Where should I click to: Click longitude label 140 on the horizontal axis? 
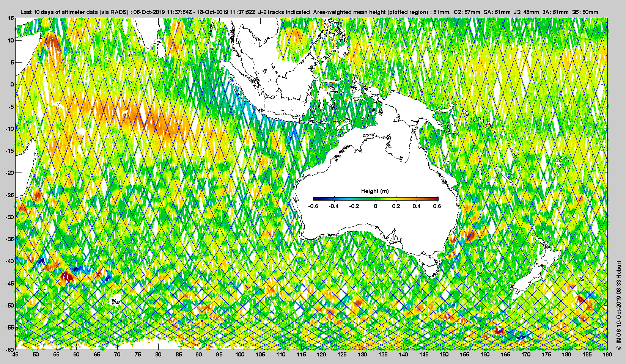pos(403,355)
